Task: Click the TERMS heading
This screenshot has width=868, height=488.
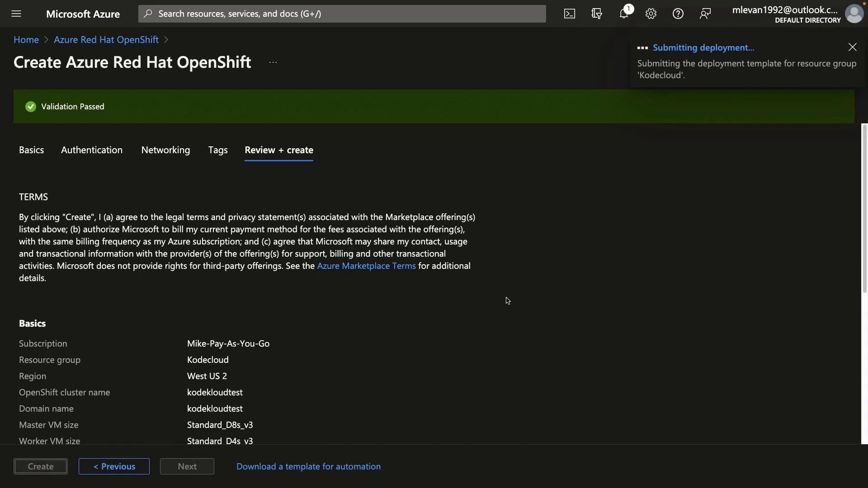Action: (x=33, y=197)
